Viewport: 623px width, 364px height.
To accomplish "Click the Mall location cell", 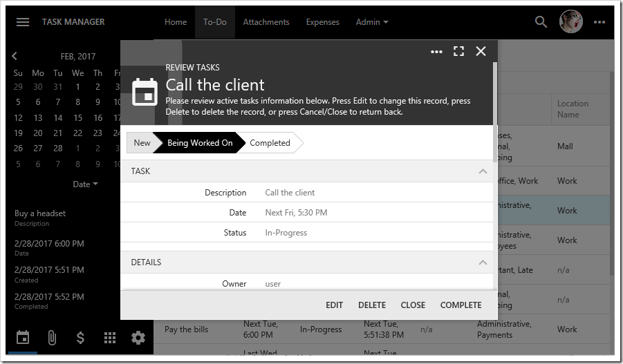I will 565,146.
